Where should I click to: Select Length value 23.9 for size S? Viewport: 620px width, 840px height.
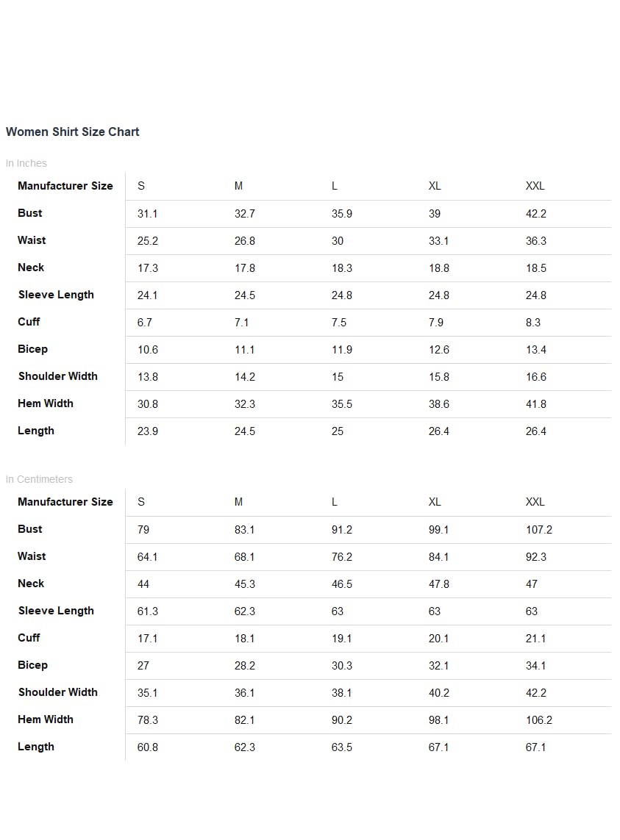tap(148, 431)
